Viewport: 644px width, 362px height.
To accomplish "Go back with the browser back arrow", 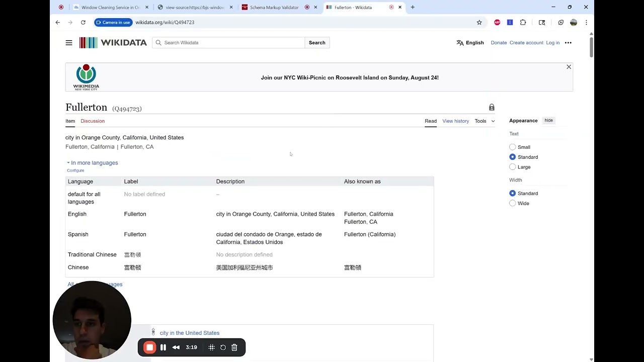I will pyautogui.click(x=58, y=22).
